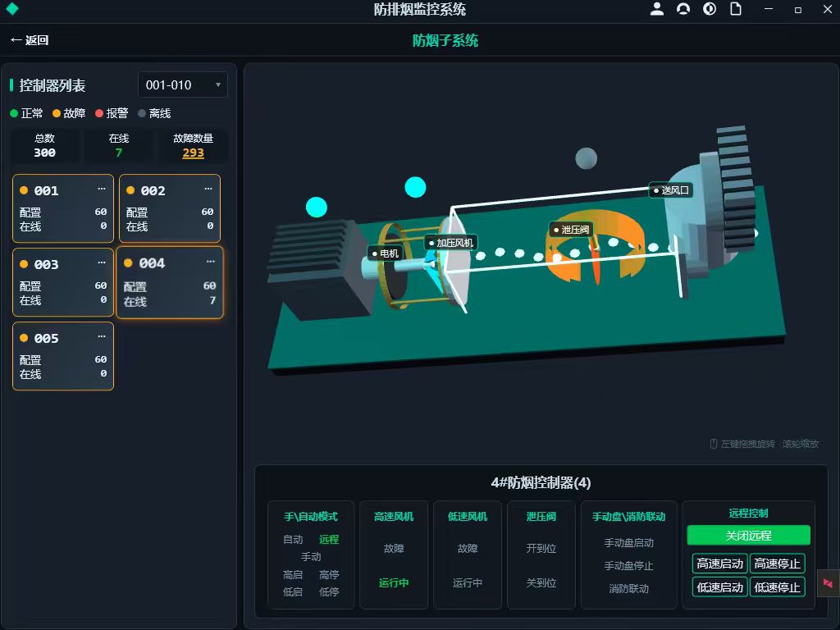This screenshot has width=840, height=630.
Task: Click the headset support icon
Action: (683, 9)
